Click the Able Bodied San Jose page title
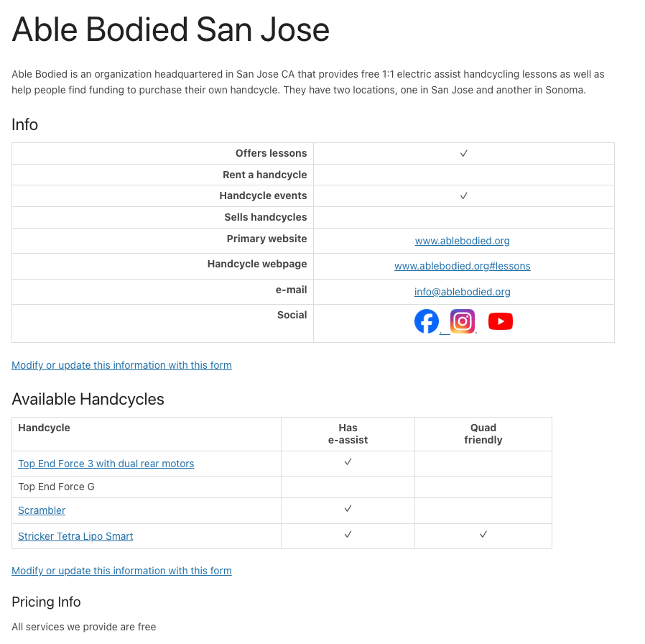Screen dimensions: 645x644 pos(171,30)
